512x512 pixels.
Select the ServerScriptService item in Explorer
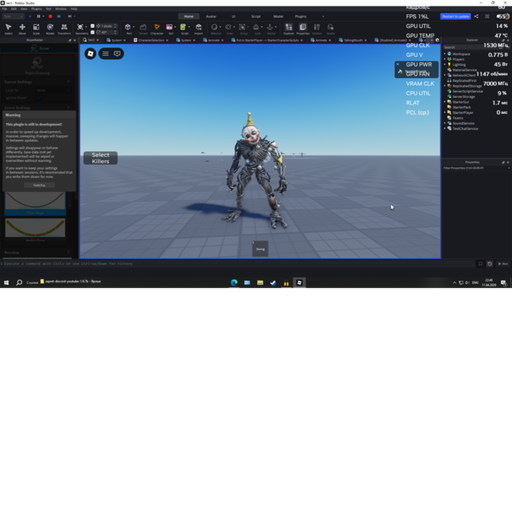coord(467,91)
